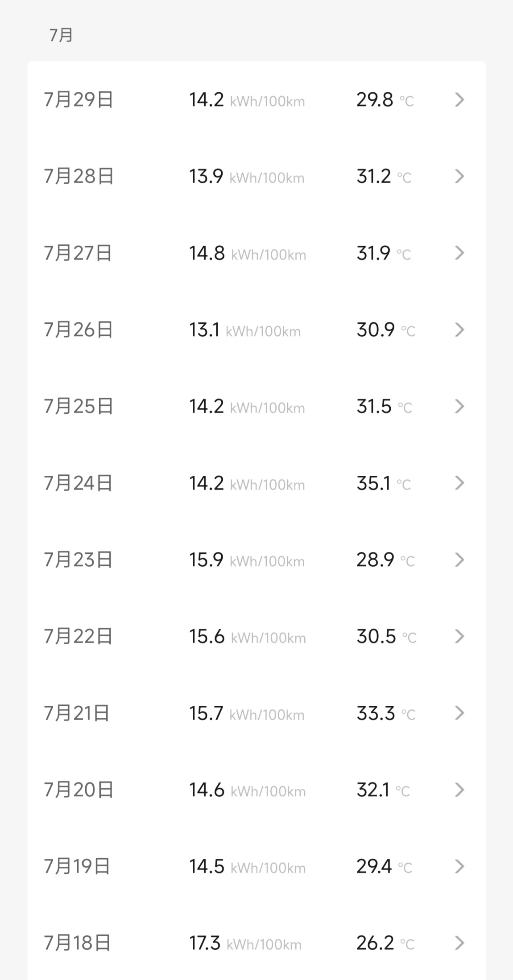Screen dimensions: 513x980
Task: Open the chevron beside 26.2 °C
Action: pos(459,943)
